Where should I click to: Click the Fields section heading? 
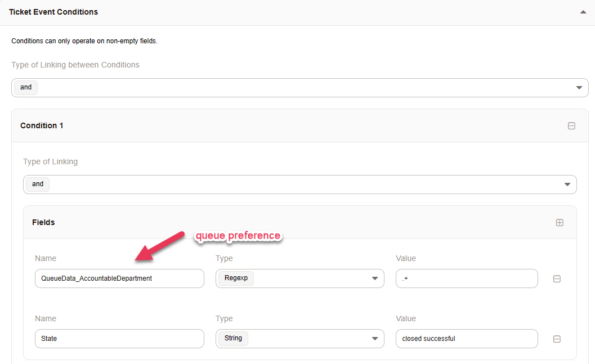tap(43, 223)
